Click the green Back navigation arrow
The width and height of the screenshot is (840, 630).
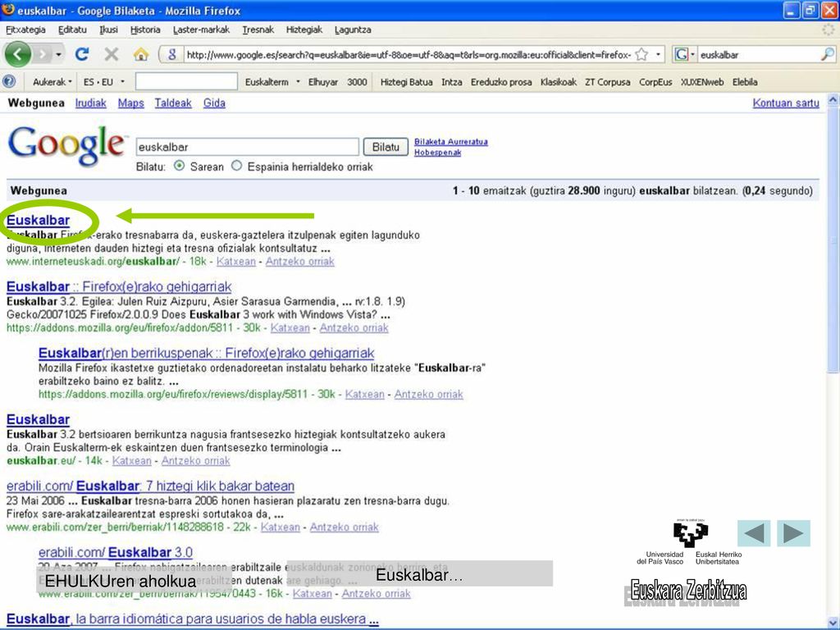(18, 54)
